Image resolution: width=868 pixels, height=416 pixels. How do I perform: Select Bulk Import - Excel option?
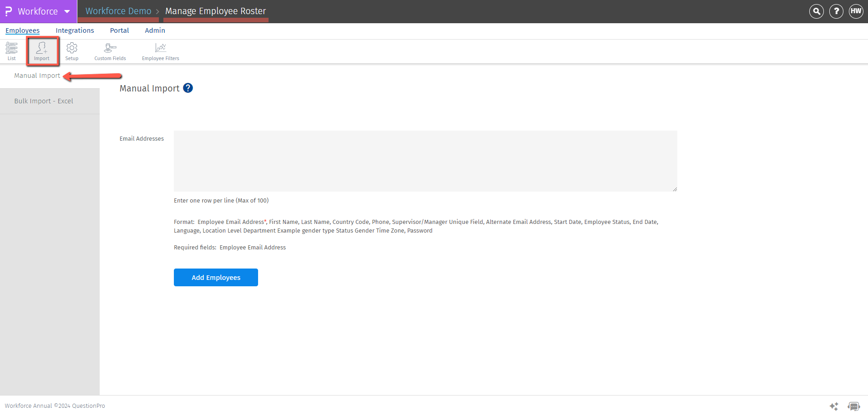click(44, 101)
